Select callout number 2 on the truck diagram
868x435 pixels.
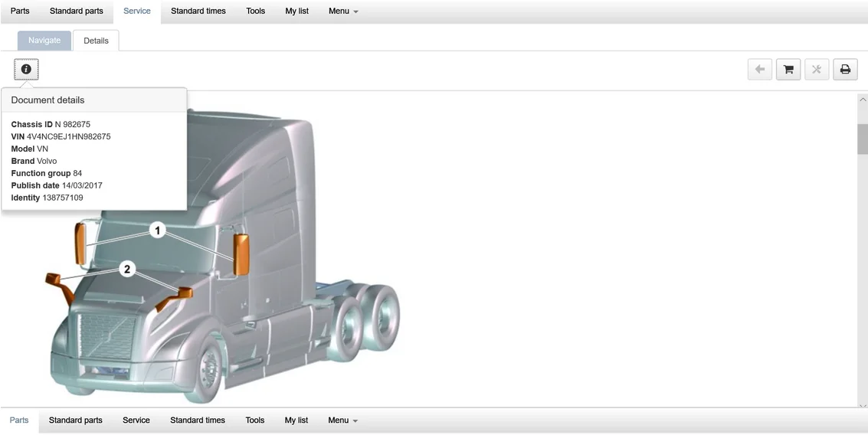coord(127,269)
